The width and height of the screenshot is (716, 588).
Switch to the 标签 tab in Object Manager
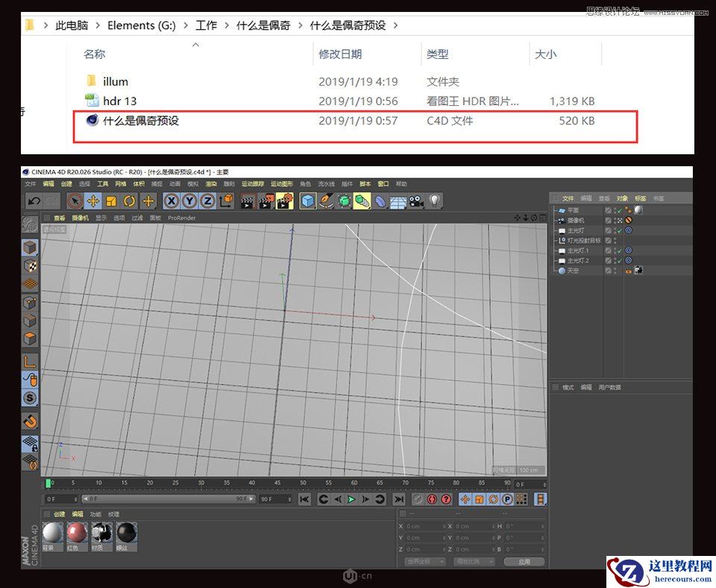(x=639, y=198)
